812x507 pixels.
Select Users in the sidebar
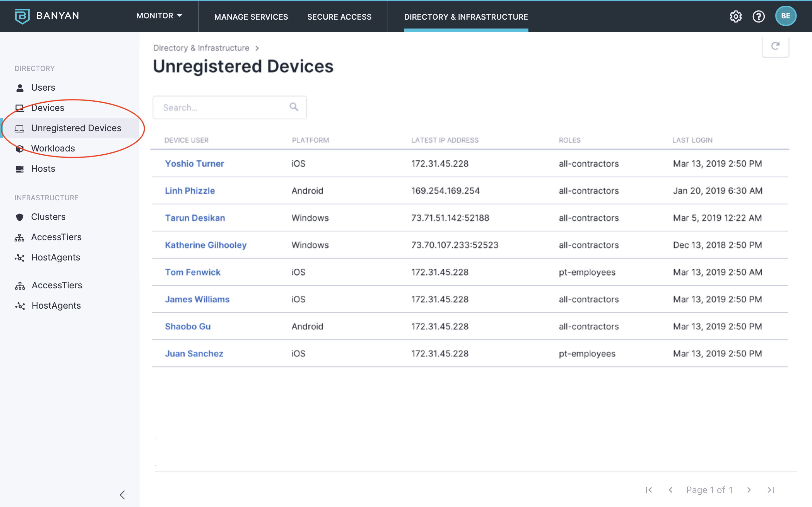pos(43,87)
